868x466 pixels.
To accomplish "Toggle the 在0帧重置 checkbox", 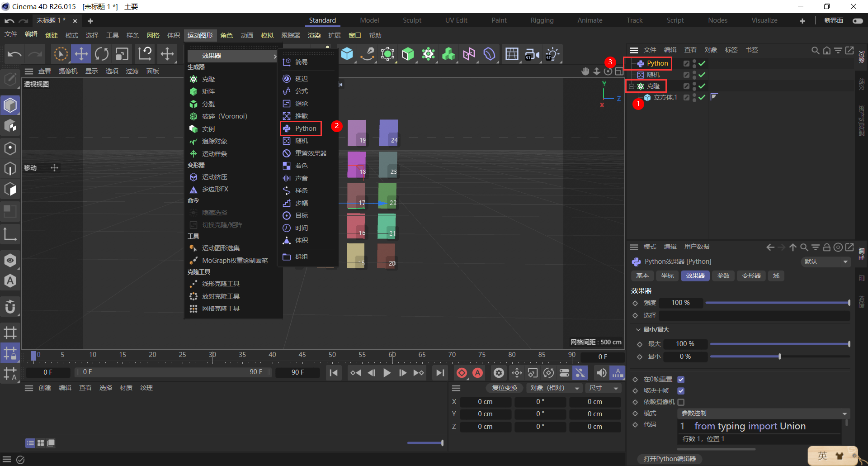I will [x=681, y=380].
